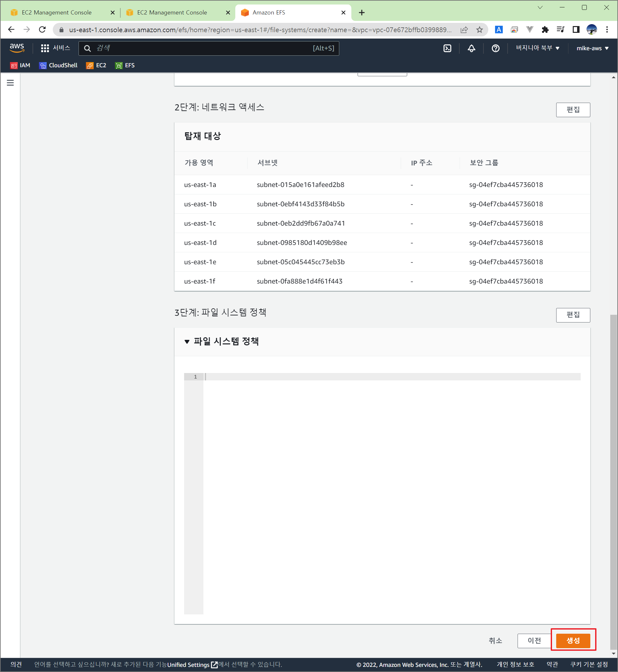618x672 pixels.
Task: Open a new browser tab
Action: 361,12
